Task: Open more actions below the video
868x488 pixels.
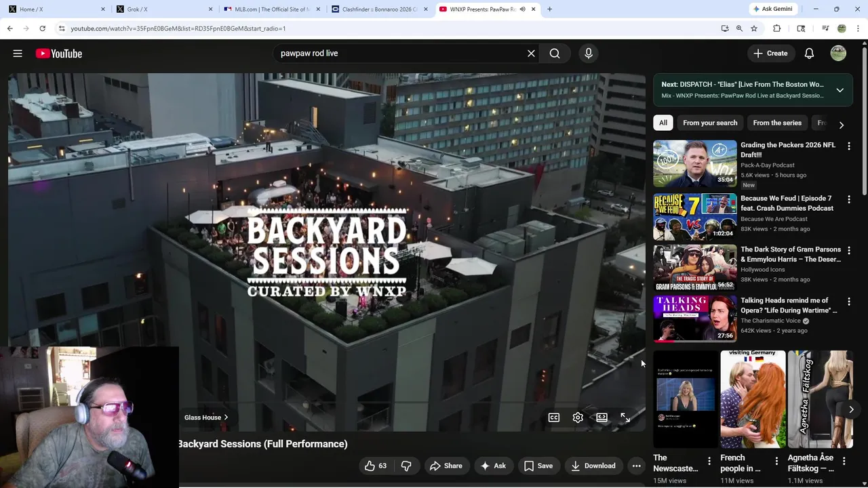Action: coord(636,466)
